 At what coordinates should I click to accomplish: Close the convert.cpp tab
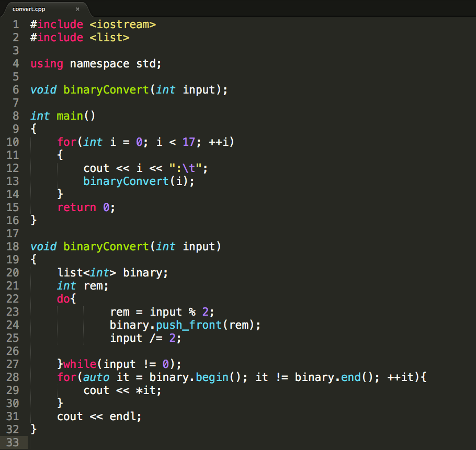[78, 9]
